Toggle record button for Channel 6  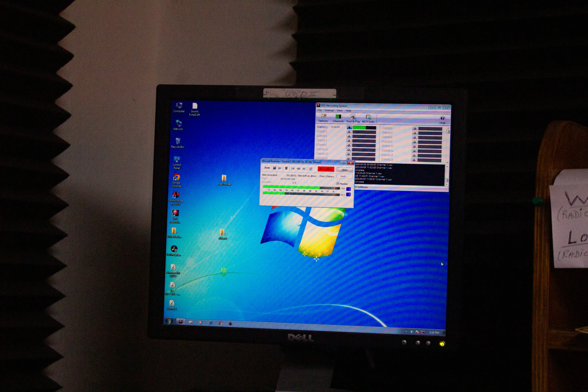[415, 138]
